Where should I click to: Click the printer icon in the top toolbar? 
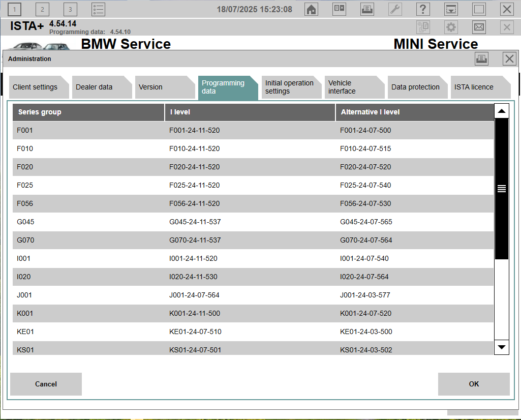pos(367,9)
